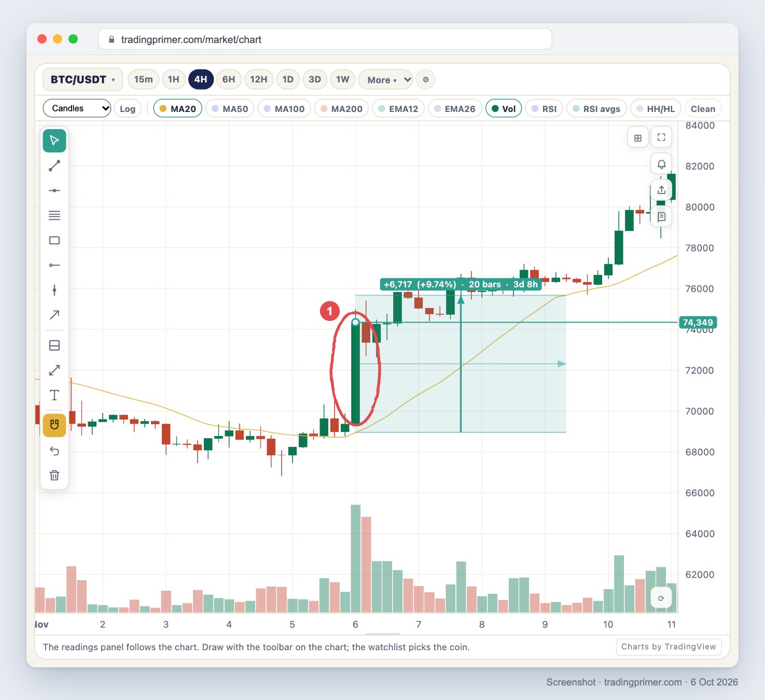
Task: Switch to the 1H timeframe
Action: [174, 79]
